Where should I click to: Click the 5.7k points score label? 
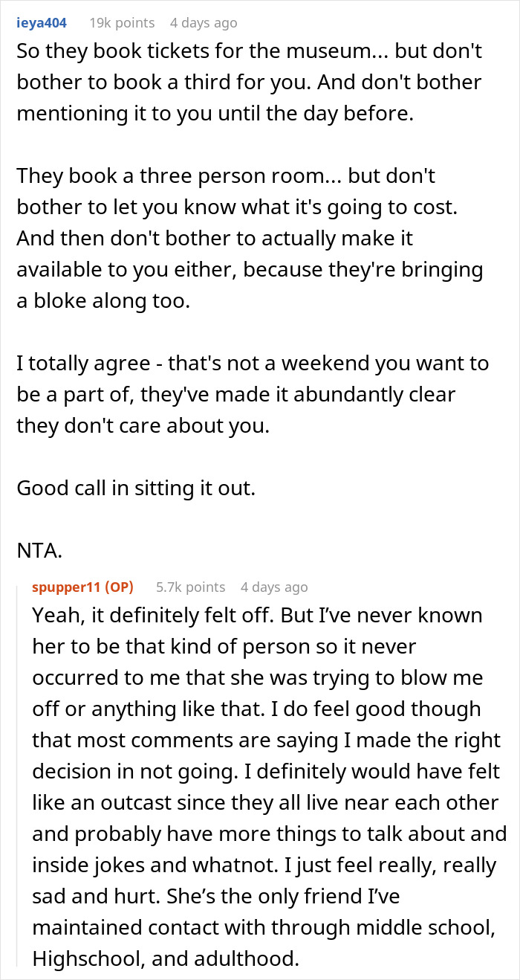pos(190,587)
